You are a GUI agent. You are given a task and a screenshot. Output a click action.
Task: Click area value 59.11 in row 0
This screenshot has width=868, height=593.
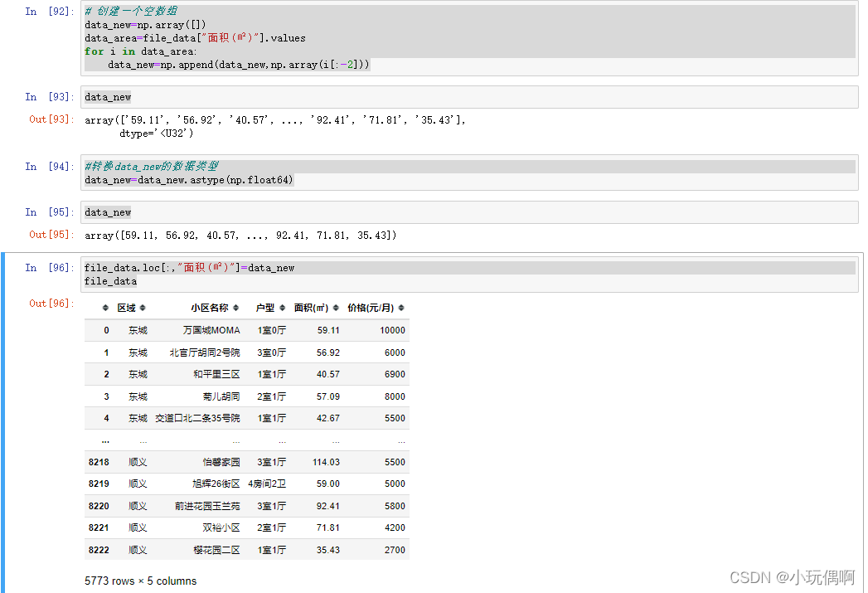(x=328, y=331)
